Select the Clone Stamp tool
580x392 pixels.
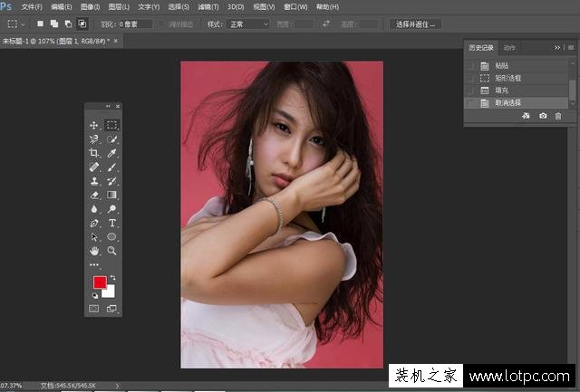pos(94,181)
